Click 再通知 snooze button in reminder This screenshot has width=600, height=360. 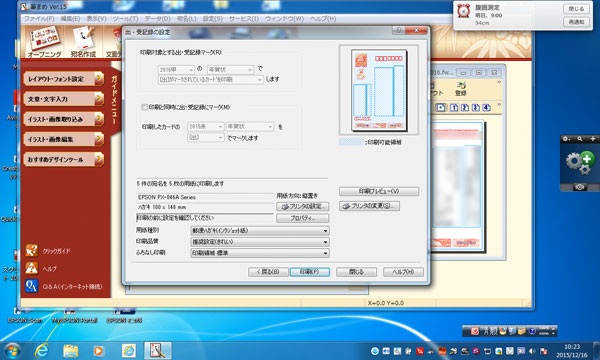coord(576,22)
